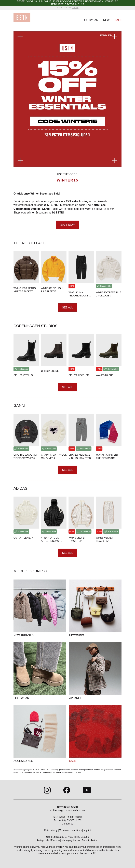Click SEE ALL under Ganni section
Screen dimensions: 135x868
pos(67,470)
